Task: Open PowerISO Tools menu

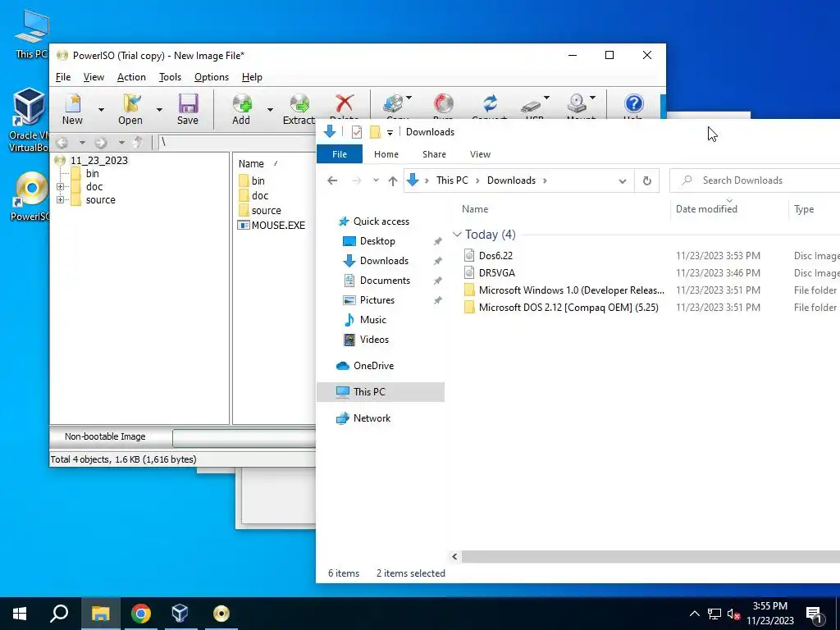Action: tap(171, 77)
